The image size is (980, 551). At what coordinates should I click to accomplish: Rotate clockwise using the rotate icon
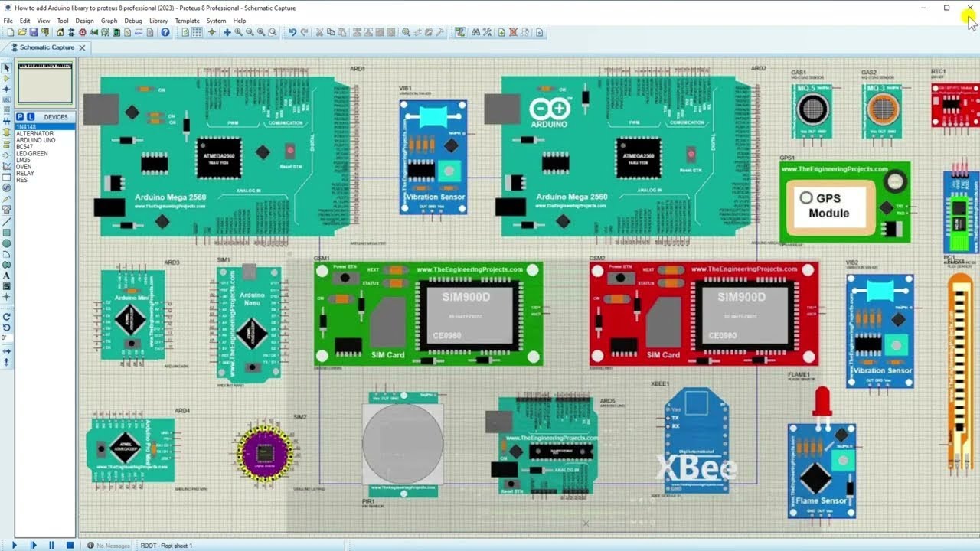(x=6, y=317)
